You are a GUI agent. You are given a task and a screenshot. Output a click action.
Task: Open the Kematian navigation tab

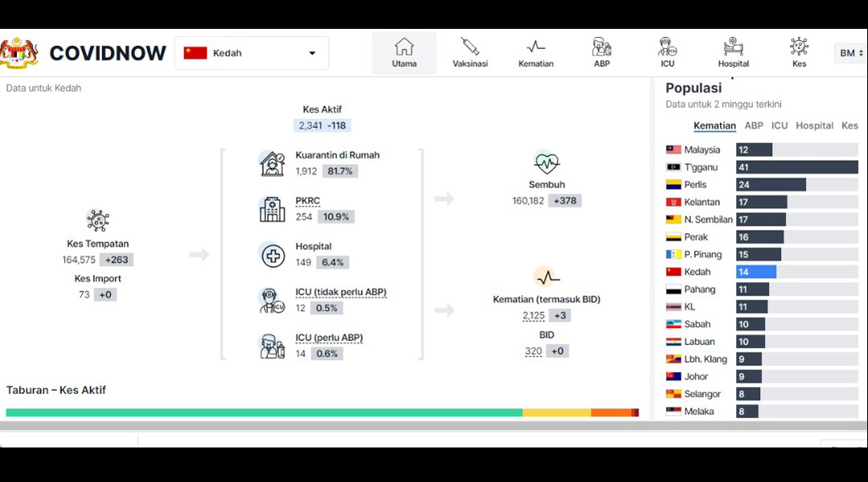click(x=535, y=53)
